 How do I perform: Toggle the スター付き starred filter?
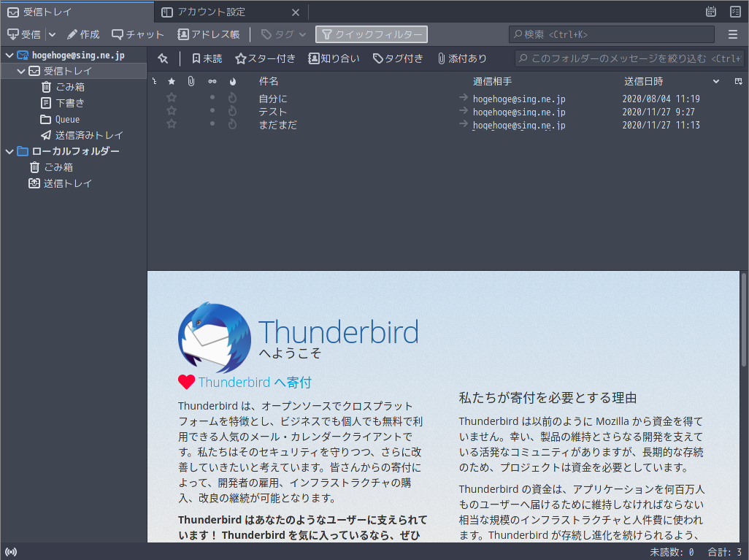click(x=265, y=58)
